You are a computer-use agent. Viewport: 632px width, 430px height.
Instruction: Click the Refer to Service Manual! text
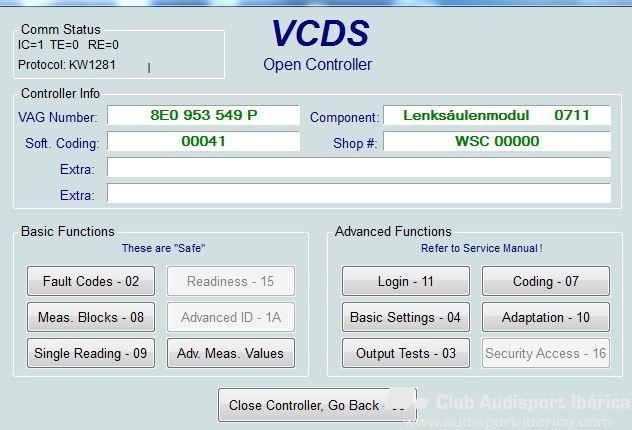click(482, 248)
